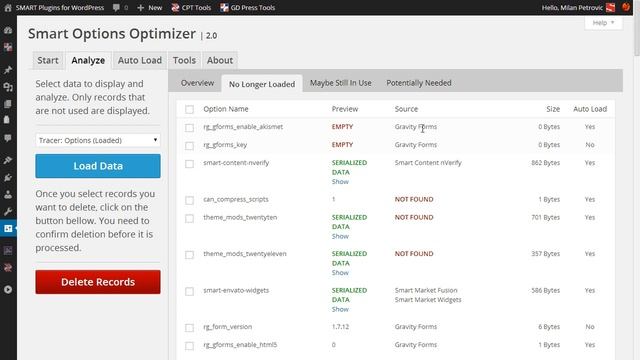
Task: Open the About tab
Action: [x=220, y=60]
